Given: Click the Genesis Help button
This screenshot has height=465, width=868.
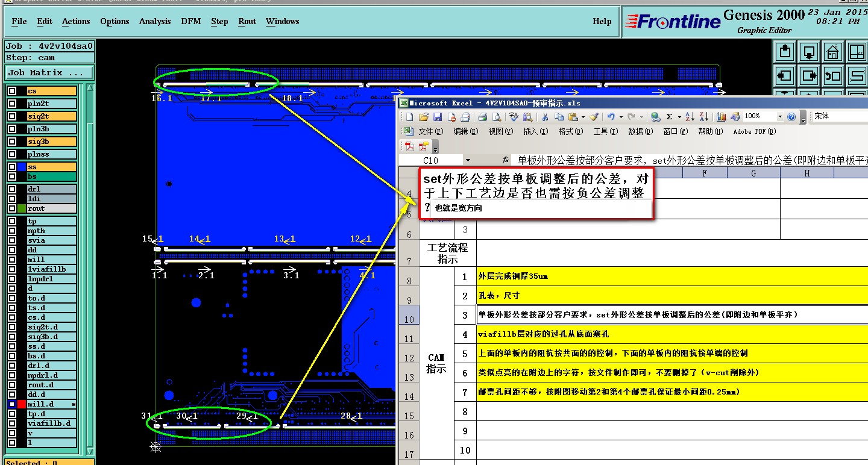Looking at the screenshot, I should [602, 21].
